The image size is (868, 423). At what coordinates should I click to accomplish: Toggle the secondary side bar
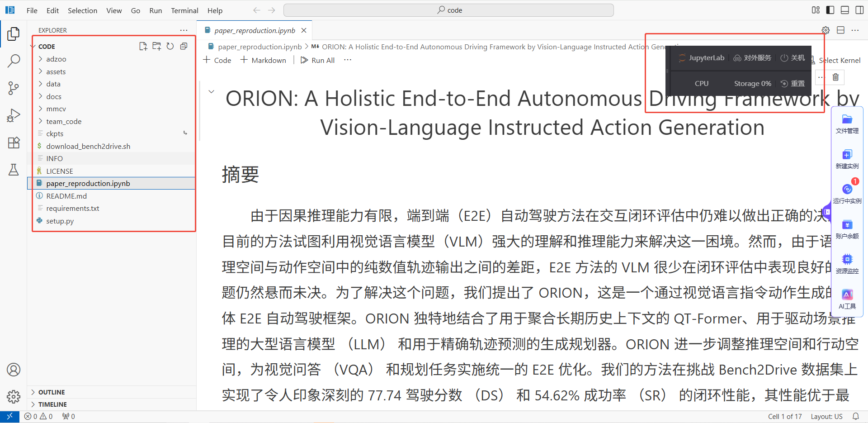[859, 10]
